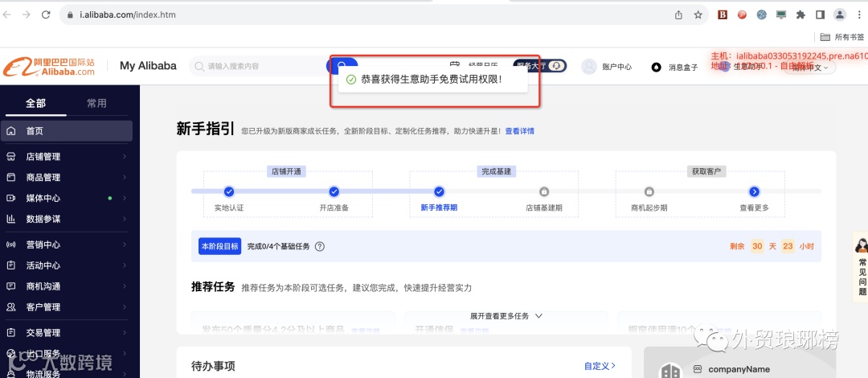Expand 商品管理 with its chevron
The image size is (868, 378).
125,178
